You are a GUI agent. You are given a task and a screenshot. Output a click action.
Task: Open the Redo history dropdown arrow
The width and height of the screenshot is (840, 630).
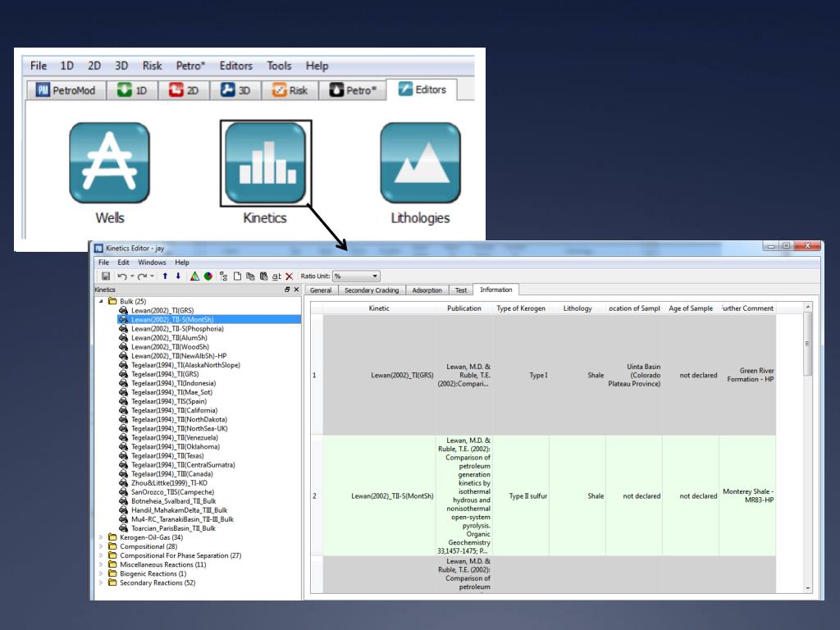152,276
